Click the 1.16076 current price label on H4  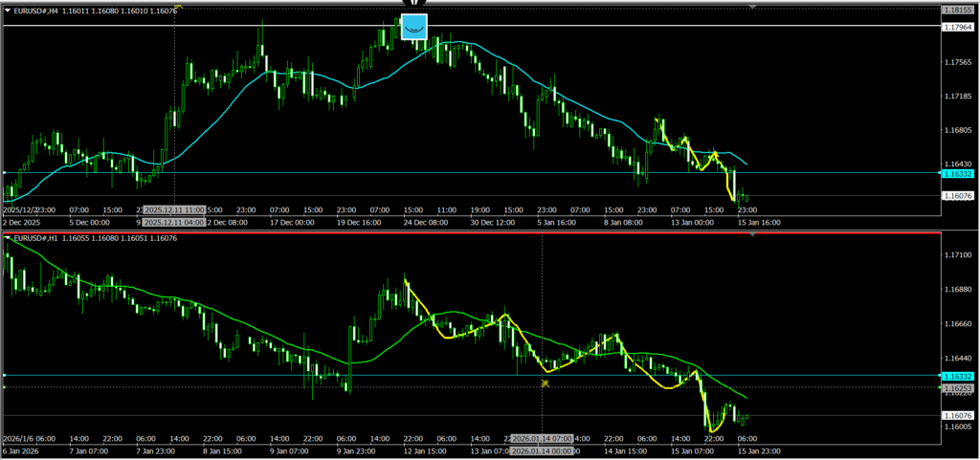coord(958,196)
